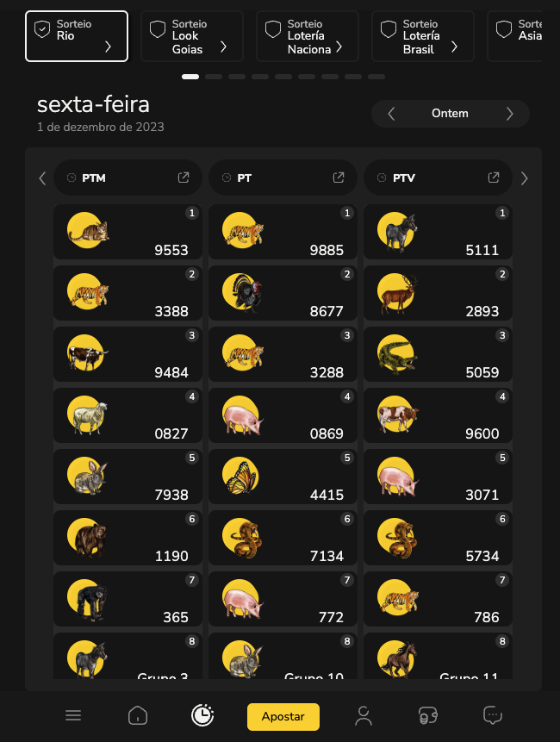Open support headset icon
This screenshot has width=560, height=742.
tap(428, 715)
